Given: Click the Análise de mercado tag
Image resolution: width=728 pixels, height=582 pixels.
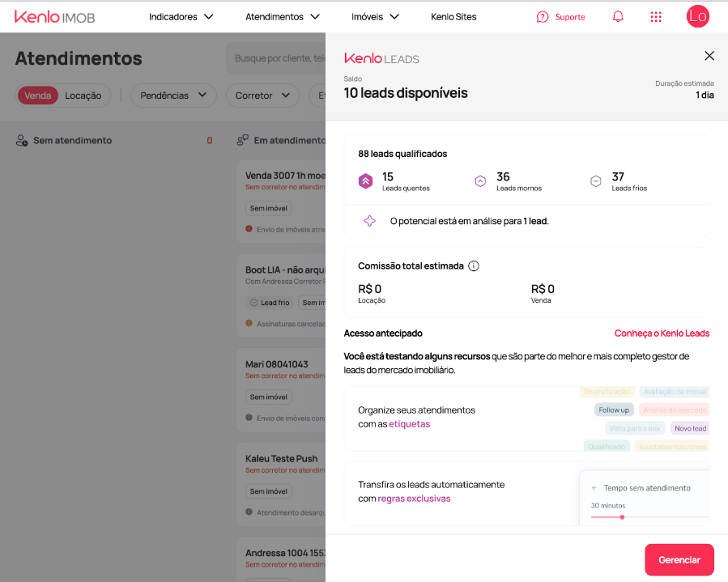Looking at the screenshot, I should (x=674, y=410).
